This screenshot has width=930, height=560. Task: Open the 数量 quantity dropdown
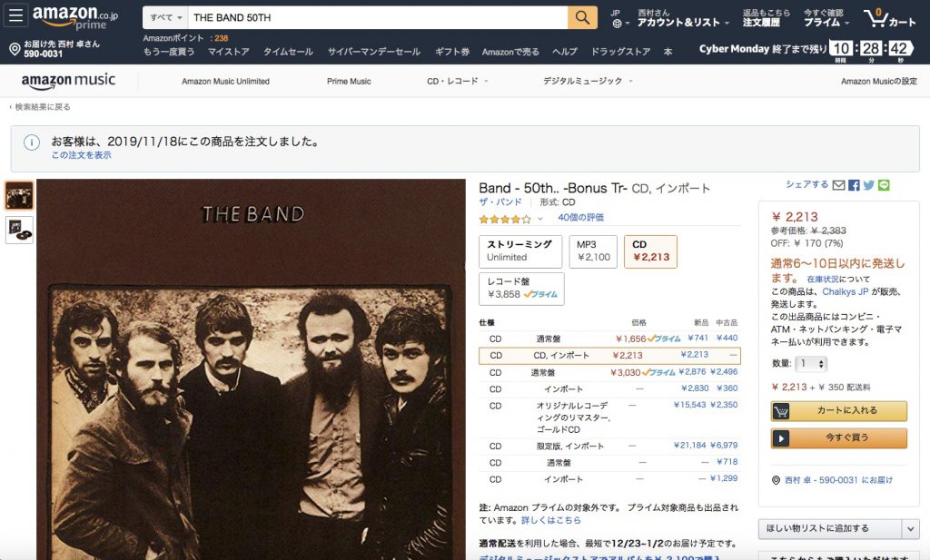point(811,363)
